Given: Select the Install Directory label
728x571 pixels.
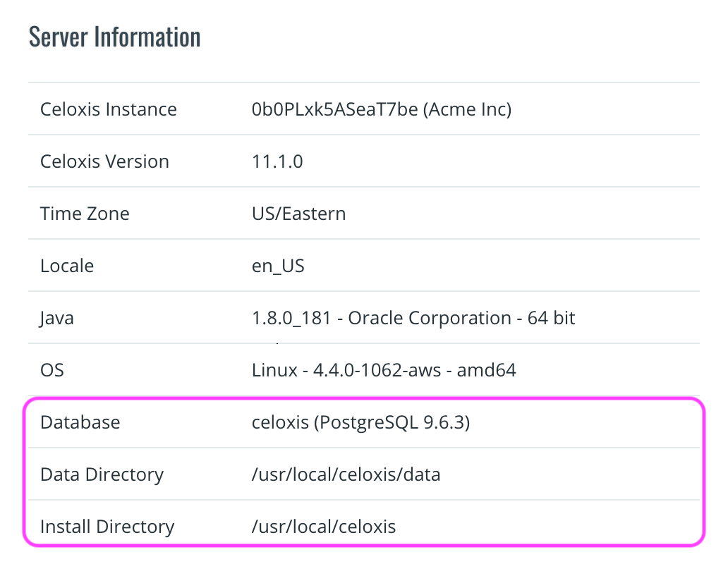Looking at the screenshot, I should (107, 527).
